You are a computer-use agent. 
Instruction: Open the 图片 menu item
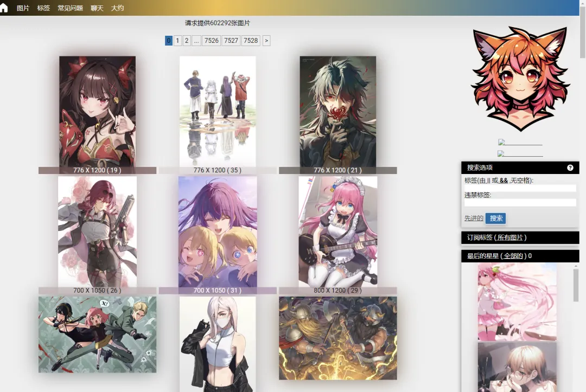click(23, 8)
